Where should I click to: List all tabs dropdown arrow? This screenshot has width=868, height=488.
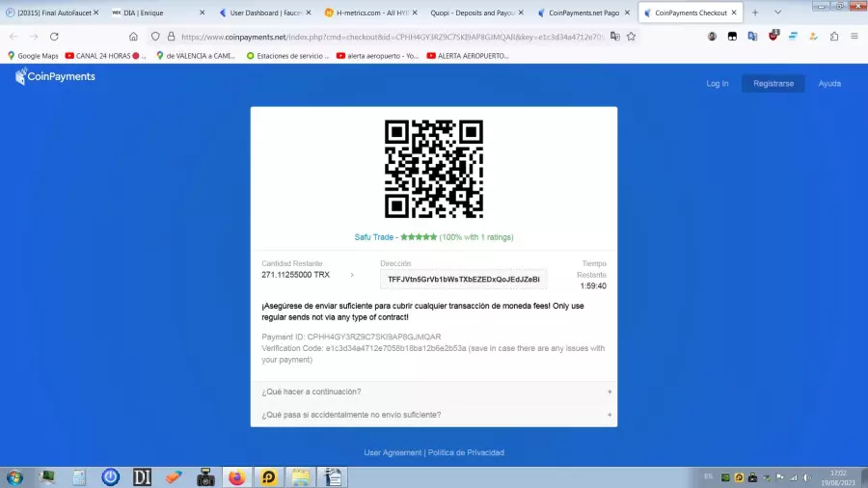[777, 13]
